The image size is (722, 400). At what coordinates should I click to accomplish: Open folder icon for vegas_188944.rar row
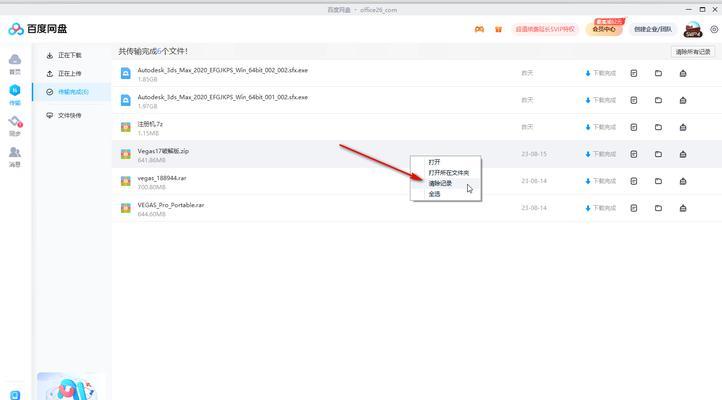point(658,181)
